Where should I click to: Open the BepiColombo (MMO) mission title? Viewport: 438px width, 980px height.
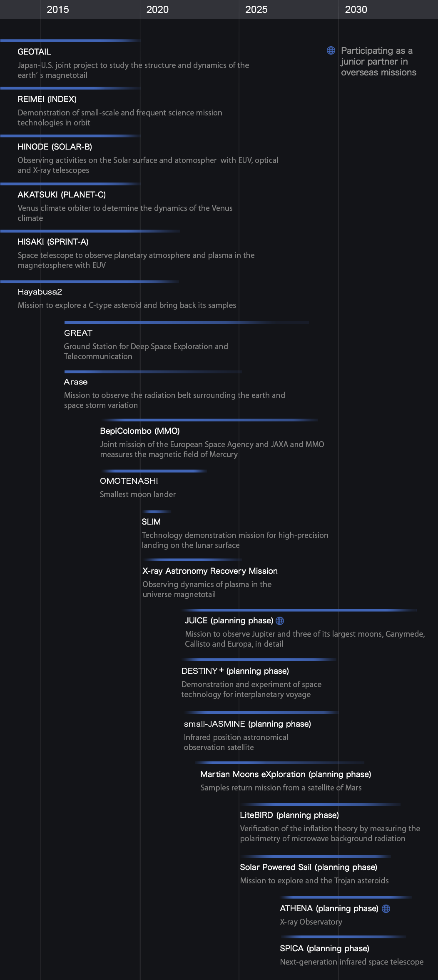pyautogui.click(x=140, y=431)
